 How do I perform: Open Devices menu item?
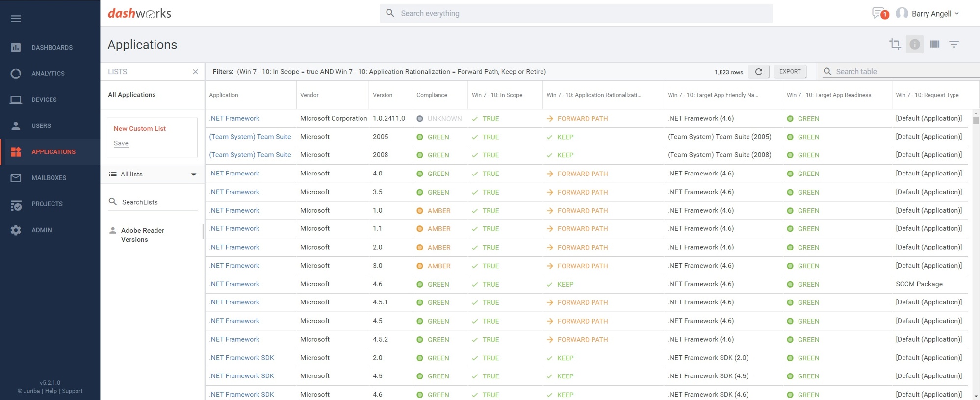pos(44,100)
